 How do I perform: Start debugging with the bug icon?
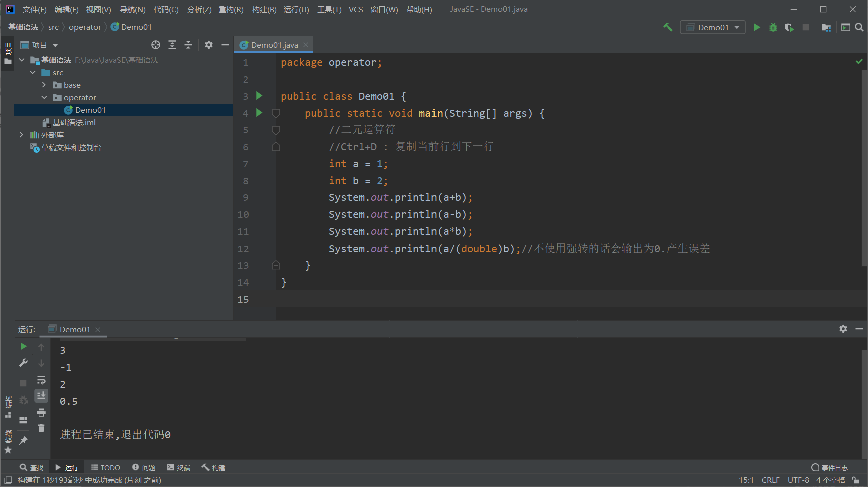(x=773, y=27)
